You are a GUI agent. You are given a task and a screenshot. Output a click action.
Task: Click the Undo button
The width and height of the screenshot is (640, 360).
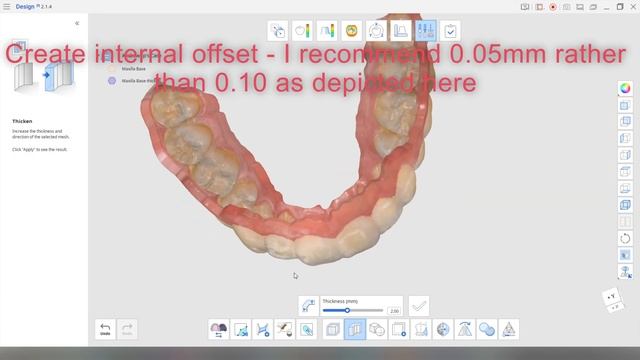[105, 329]
